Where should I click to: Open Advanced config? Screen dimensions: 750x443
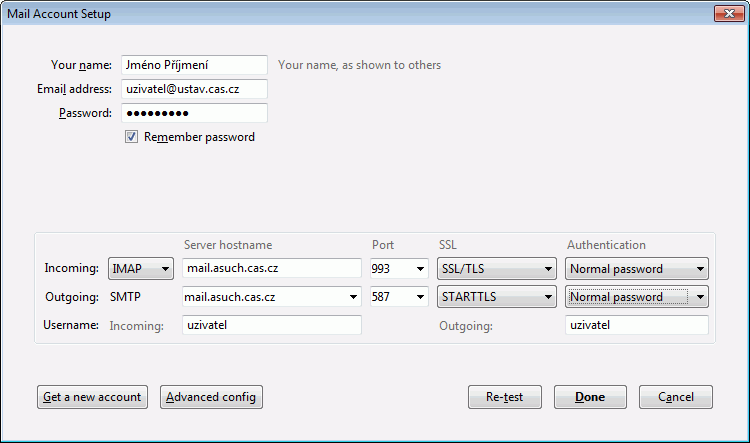(211, 397)
